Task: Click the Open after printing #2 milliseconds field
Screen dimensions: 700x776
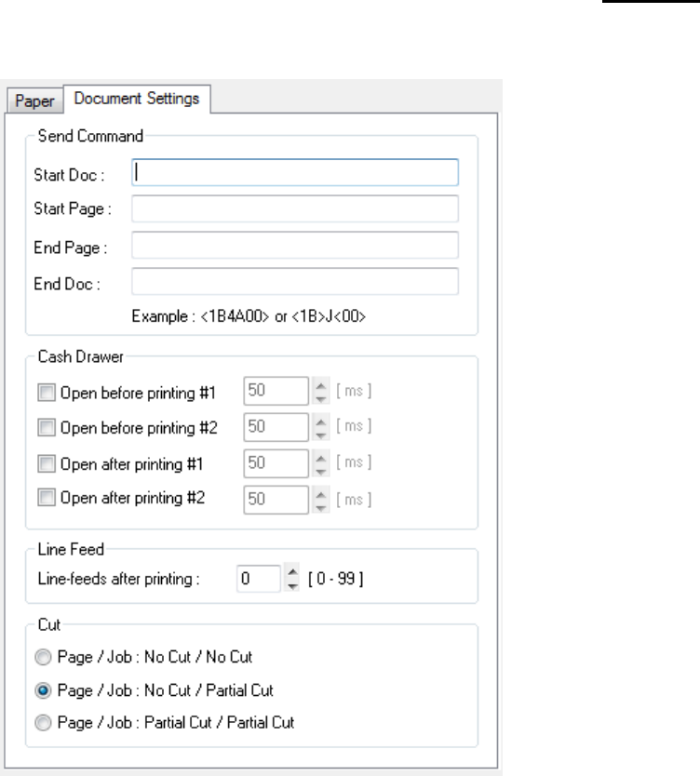Action: (x=275, y=499)
